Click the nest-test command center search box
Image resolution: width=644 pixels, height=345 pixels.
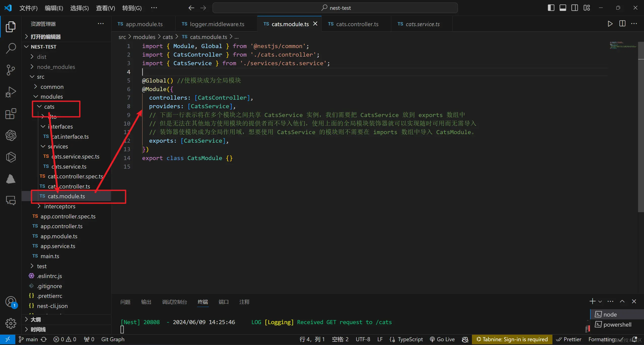tap(335, 8)
